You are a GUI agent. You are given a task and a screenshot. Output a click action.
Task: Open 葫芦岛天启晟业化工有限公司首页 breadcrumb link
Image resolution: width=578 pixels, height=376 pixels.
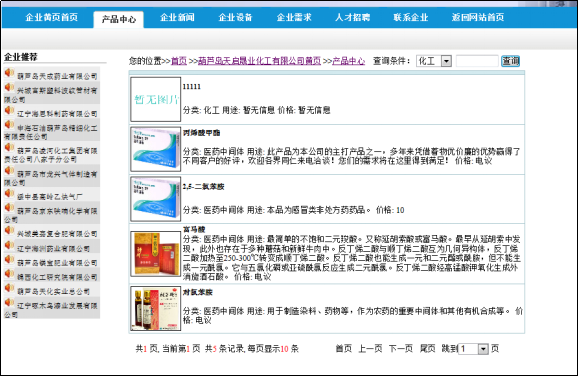(260, 61)
